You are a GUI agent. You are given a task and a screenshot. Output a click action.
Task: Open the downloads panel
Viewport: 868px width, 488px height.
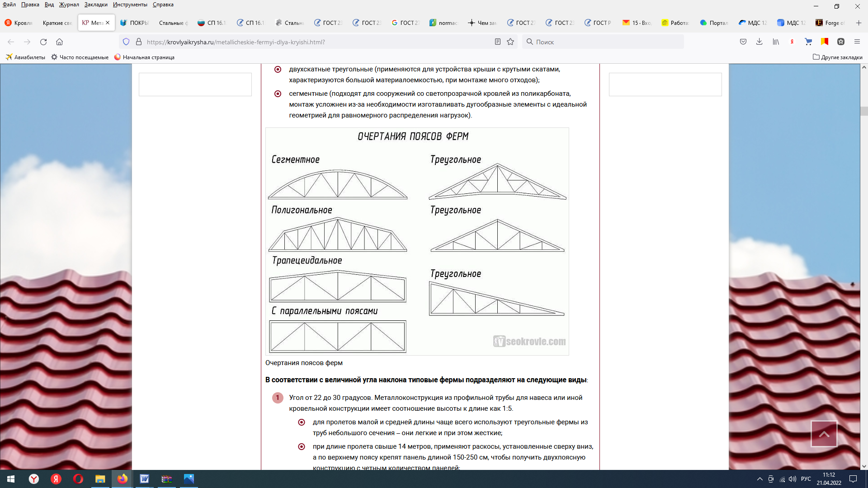point(759,42)
